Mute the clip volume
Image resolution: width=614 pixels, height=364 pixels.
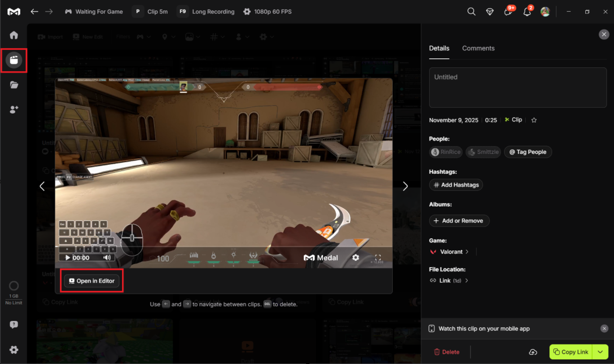(107, 258)
